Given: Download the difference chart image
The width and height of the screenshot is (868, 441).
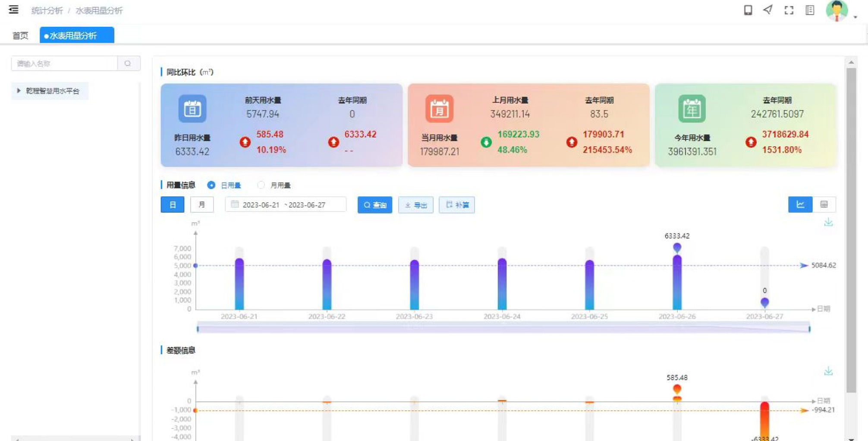Looking at the screenshot, I should click(828, 371).
